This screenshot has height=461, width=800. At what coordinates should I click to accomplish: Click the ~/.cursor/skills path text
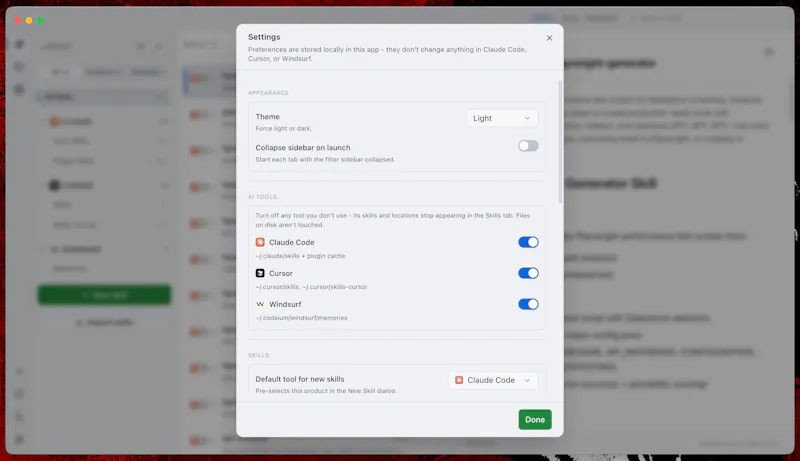point(311,287)
